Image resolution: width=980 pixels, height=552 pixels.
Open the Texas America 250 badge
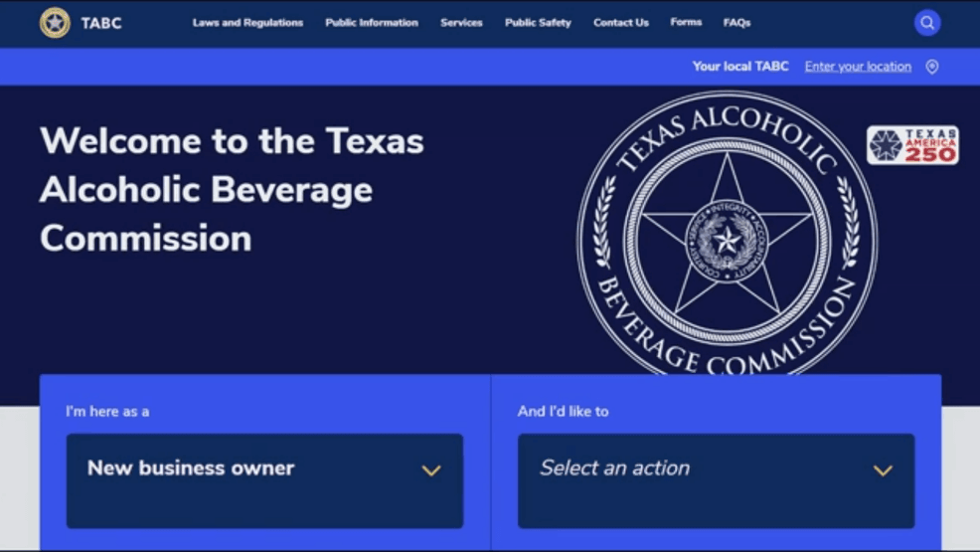912,145
